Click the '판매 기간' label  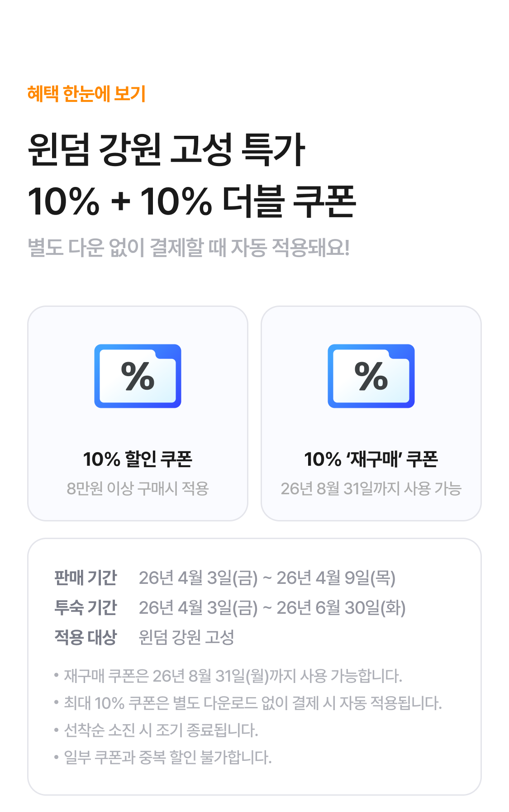point(86,578)
